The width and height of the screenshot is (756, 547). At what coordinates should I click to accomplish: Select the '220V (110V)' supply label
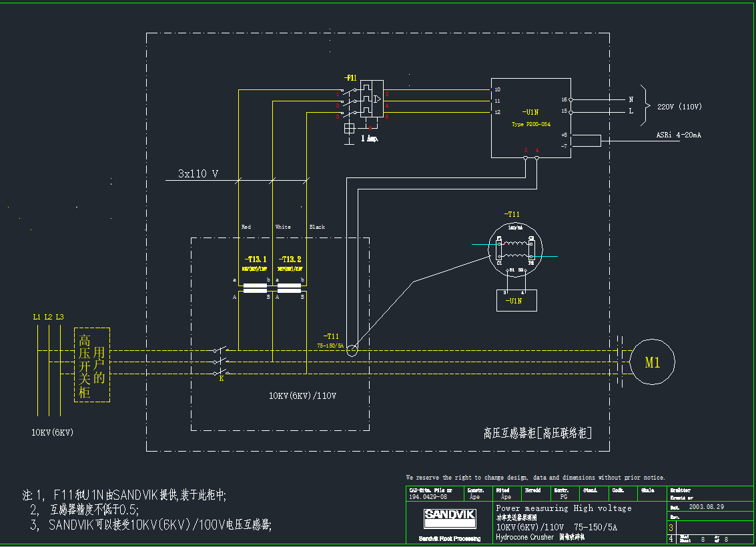679,107
